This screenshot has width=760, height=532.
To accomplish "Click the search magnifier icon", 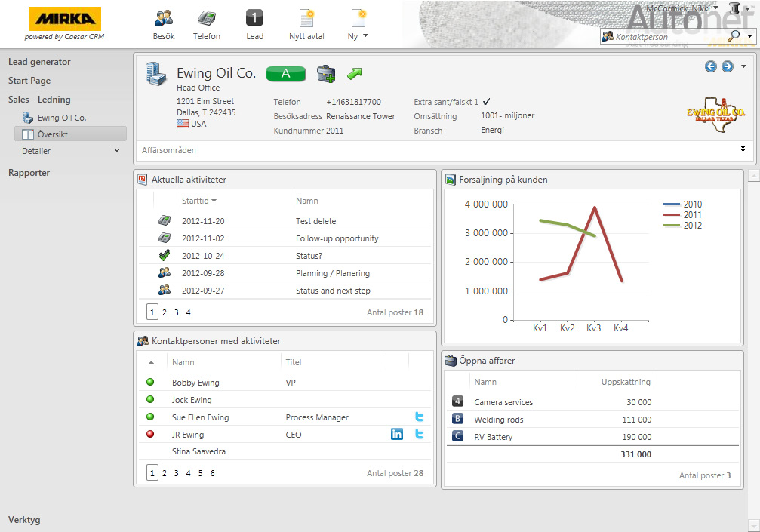I will [734, 36].
